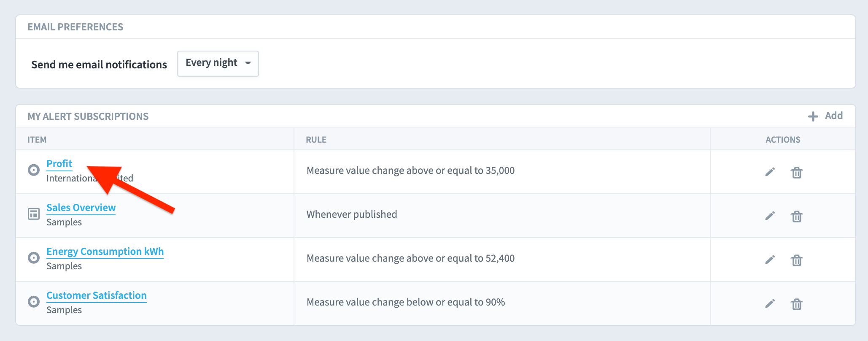868x341 pixels.
Task: Open the Sales Overview dashboard link
Action: [81, 208]
